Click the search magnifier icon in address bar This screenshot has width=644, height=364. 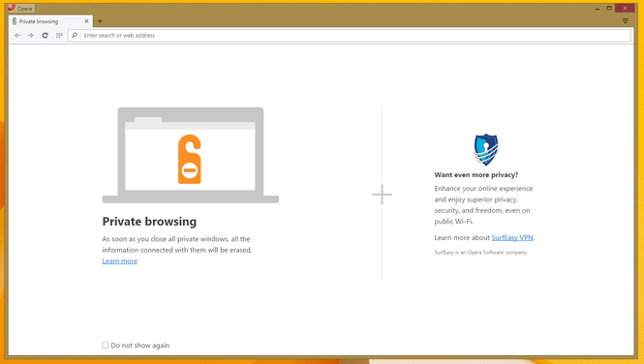pyautogui.click(x=75, y=36)
